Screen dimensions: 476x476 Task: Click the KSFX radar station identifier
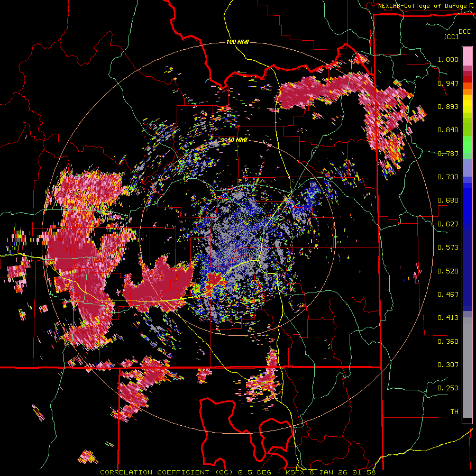tap(296, 472)
